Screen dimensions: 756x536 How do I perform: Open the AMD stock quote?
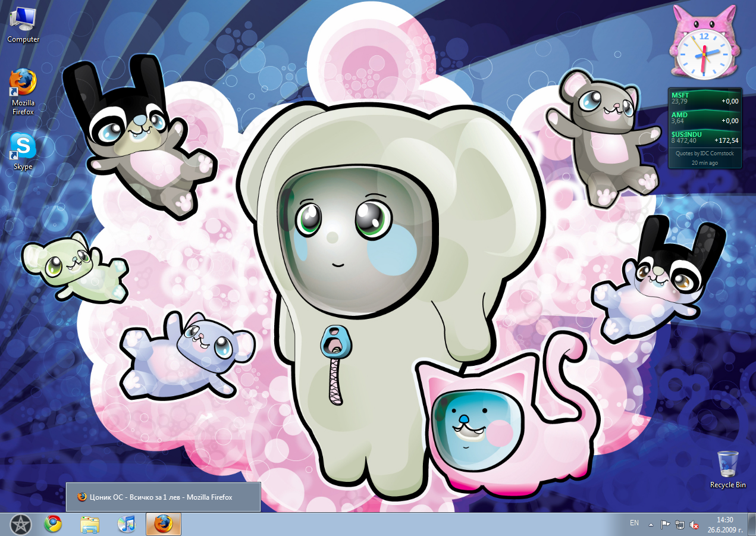(x=705, y=118)
